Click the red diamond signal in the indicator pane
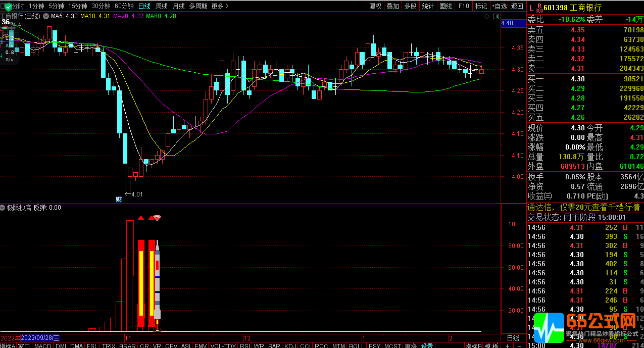644x348 pixels. [157, 218]
